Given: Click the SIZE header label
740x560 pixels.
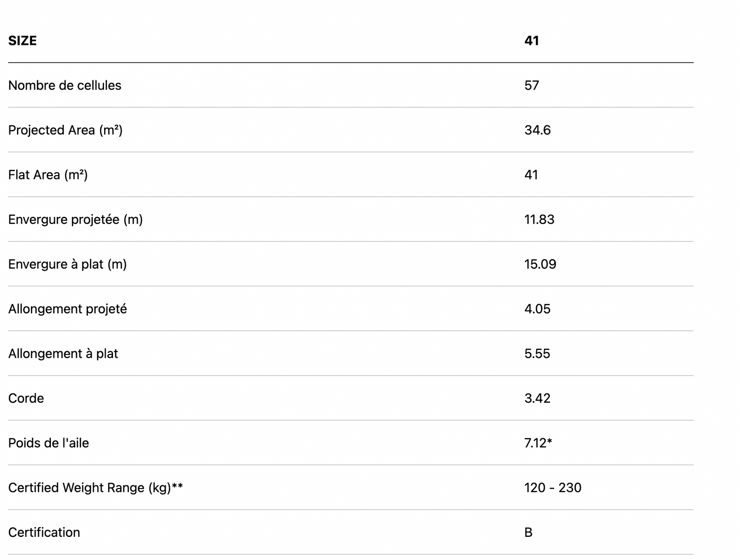Looking at the screenshot, I should 22,40.
